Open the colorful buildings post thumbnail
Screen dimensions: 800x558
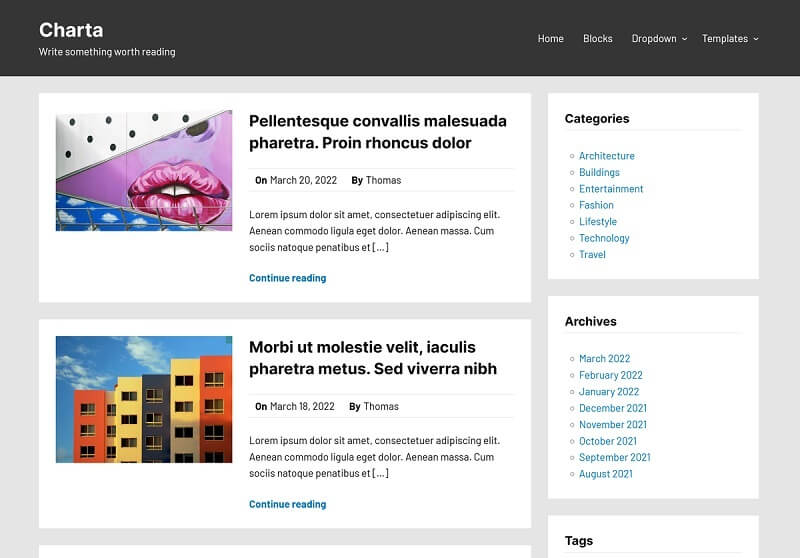[144, 399]
